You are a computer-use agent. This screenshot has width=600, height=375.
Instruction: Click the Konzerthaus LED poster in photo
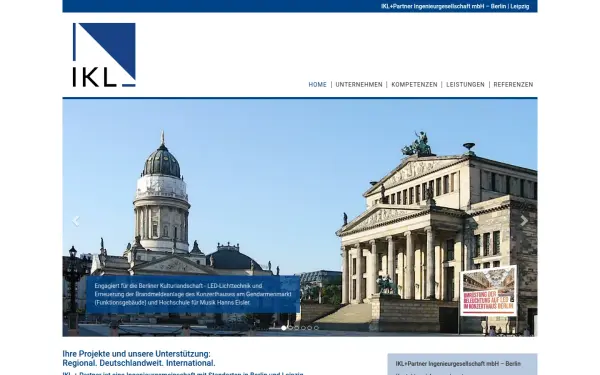(489, 291)
